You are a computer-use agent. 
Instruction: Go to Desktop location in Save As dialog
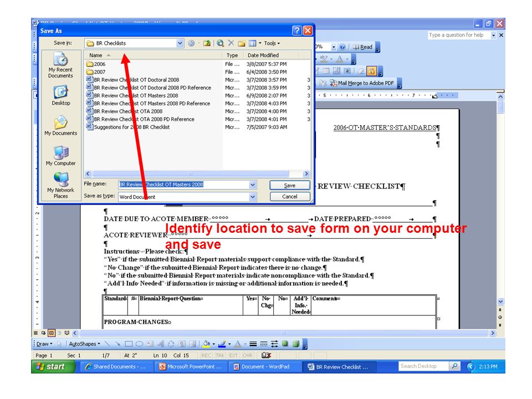(x=61, y=95)
